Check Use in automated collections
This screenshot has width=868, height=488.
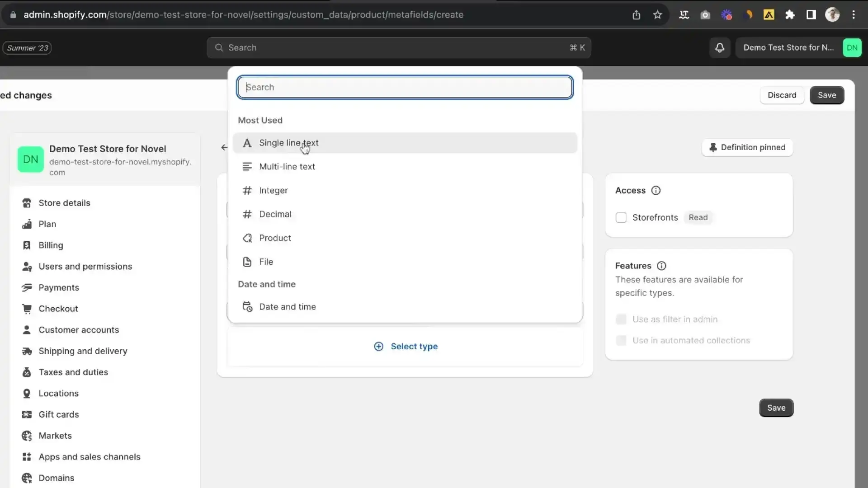pos(621,341)
